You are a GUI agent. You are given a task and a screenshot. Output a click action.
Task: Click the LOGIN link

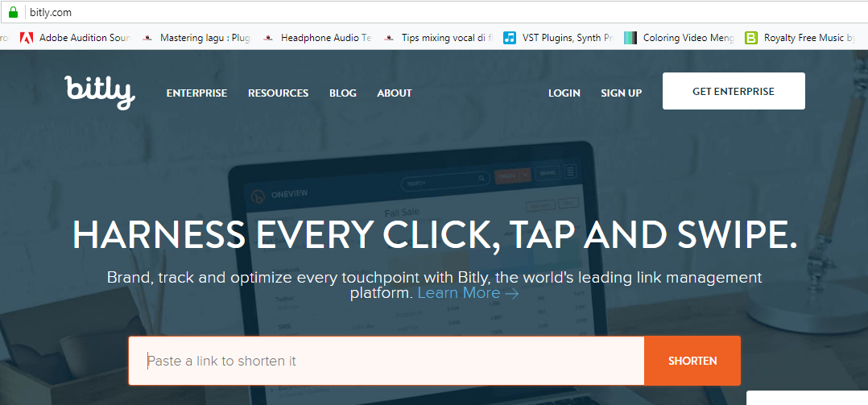[564, 93]
